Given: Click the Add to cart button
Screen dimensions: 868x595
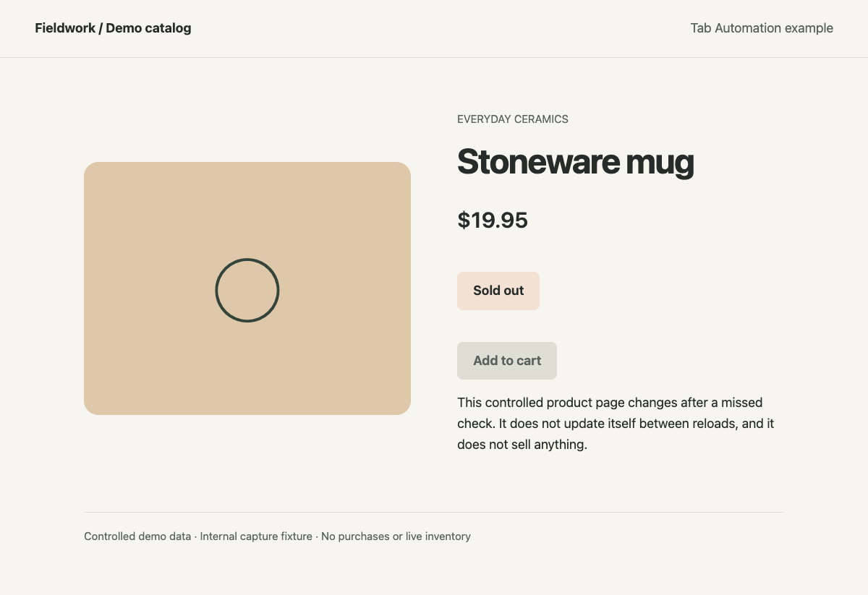Looking at the screenshot, I should [507, 361].
